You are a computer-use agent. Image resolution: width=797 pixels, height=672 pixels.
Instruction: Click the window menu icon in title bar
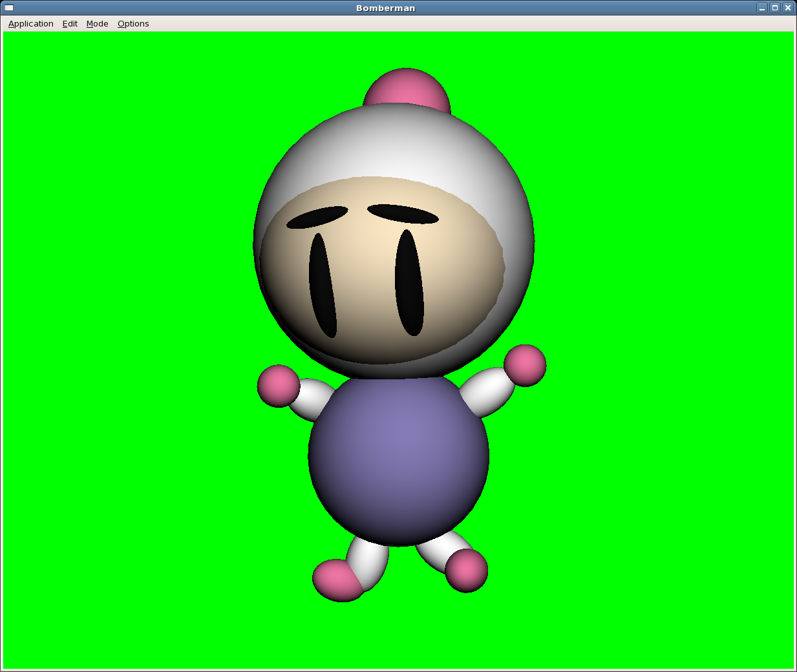click(9, 8)
